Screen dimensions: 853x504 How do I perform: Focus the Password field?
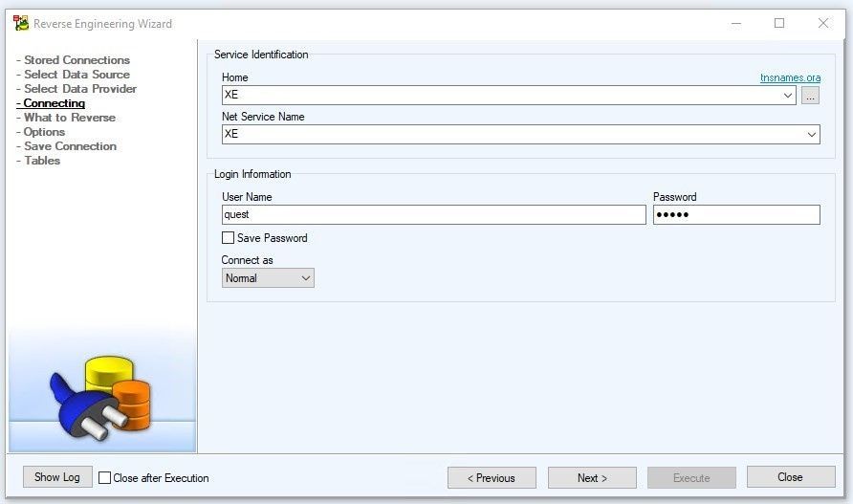click(736, 214)
